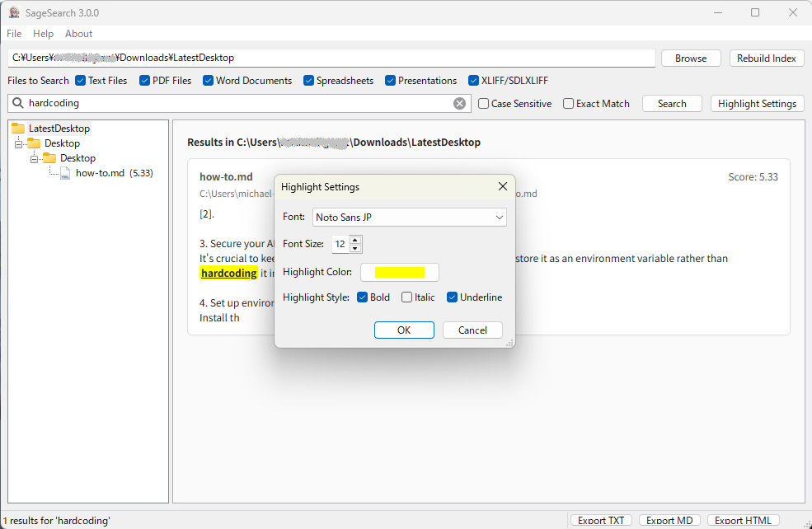Open the Font dropdown showing Noto Sans JP
Image resolution: width=812 pixels, height=529 pixels.
(409, 218)
